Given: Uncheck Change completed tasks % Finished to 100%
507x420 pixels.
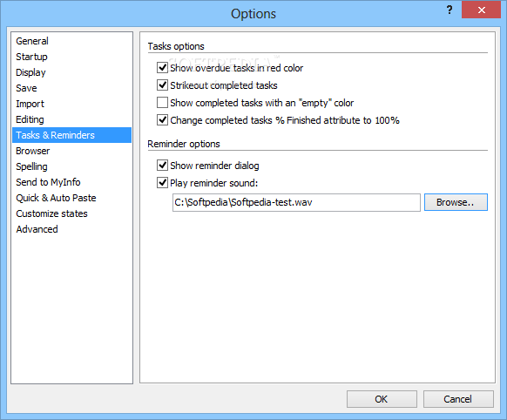Looking at the screenshot, I should (162, 120).
